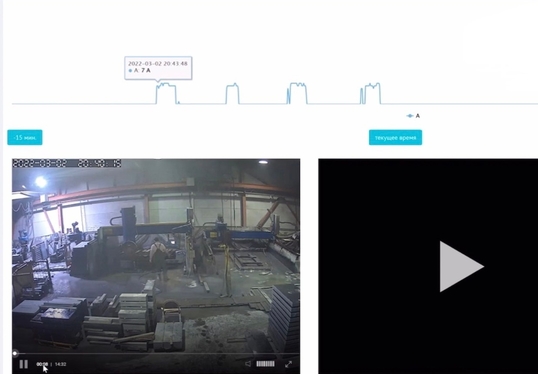Click the workshop camera footage frame
This screenshot has height=374, width=538.
click(156, 256)
